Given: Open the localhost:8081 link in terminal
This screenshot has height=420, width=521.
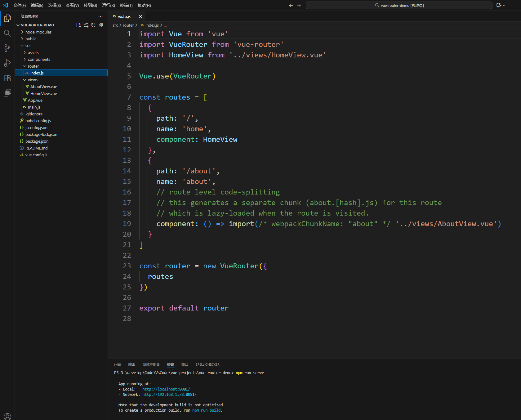Looking at the screenshot, I should [x=166, y=389].
